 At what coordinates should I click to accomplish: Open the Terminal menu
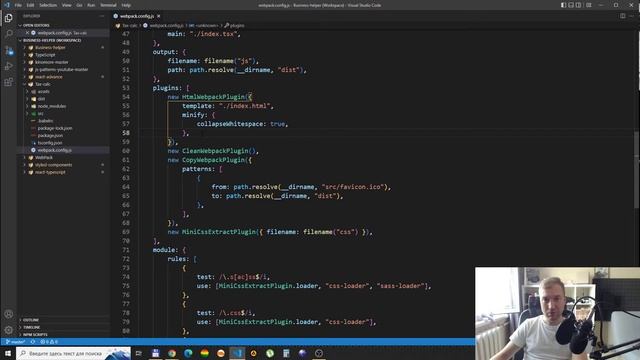click(109, 5)
